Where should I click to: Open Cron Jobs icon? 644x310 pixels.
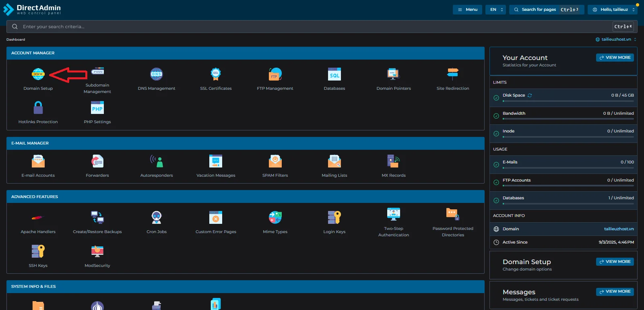157,218
